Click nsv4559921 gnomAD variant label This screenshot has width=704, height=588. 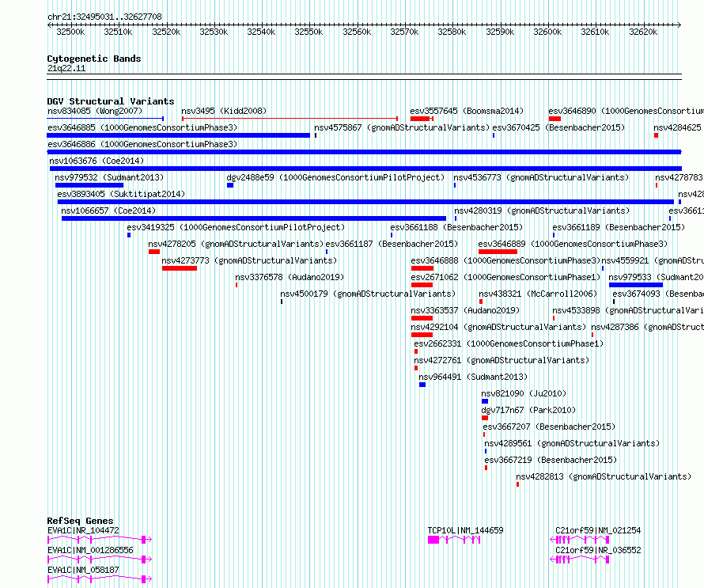(x=653, y=260)
